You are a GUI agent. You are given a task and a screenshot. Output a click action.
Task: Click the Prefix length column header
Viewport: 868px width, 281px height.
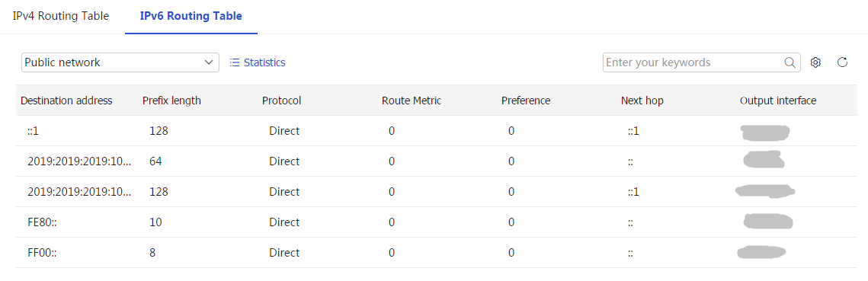(171, 101)
